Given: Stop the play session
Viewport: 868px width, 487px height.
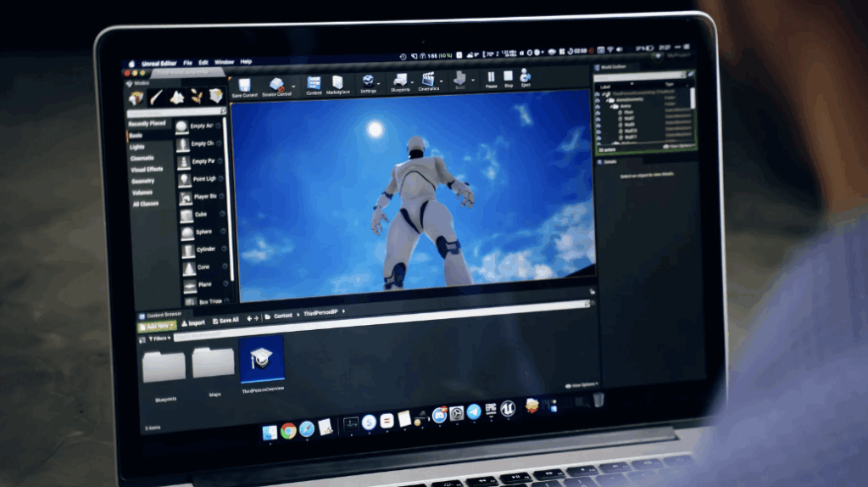Looking at the screenshot, I should pos(509,78).
